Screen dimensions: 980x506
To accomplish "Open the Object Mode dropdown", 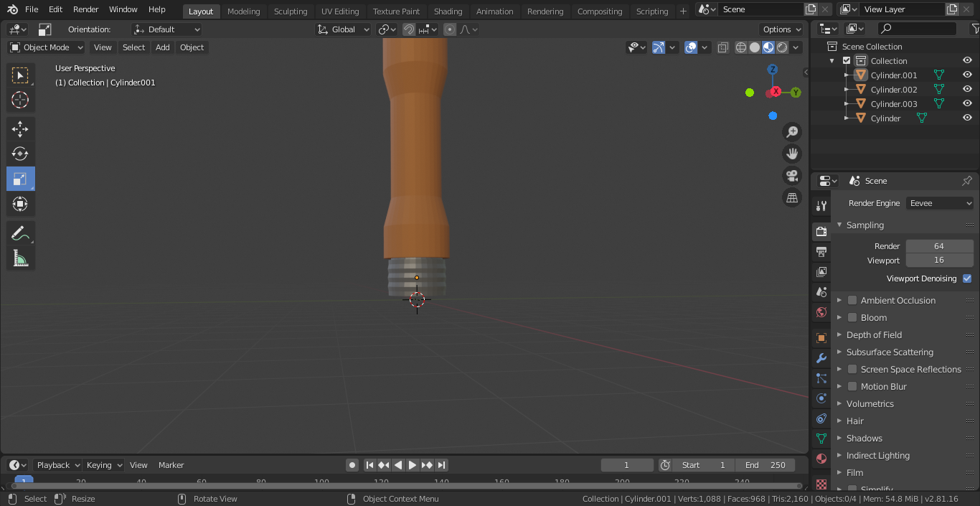I will [47, 47].
